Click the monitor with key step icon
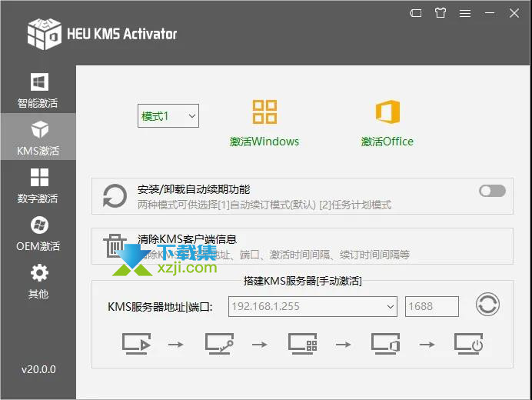Image resolution: width=532 pixels, height=400 pixels. coord(219,344)
